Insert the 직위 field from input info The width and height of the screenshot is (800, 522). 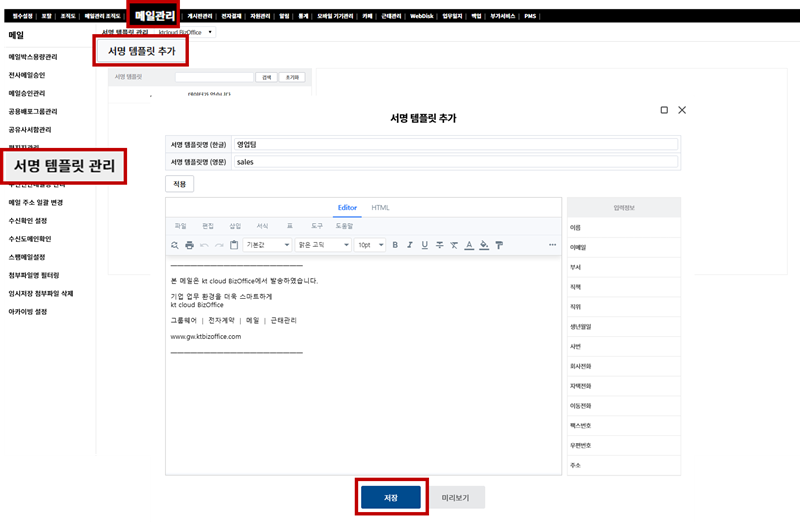click(x=623, y=307)
